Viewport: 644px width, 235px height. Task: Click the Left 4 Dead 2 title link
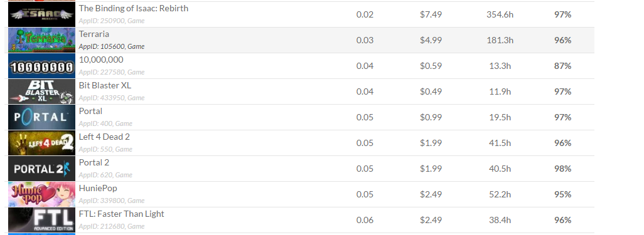pos(104,137)
